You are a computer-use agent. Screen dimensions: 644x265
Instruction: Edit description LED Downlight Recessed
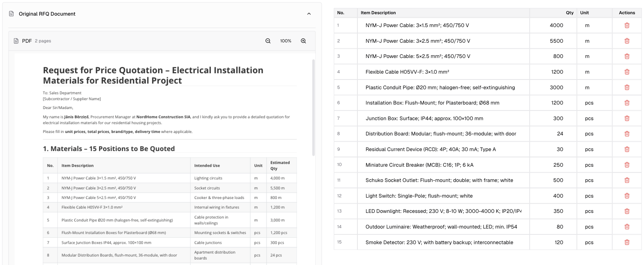(443, 211)
